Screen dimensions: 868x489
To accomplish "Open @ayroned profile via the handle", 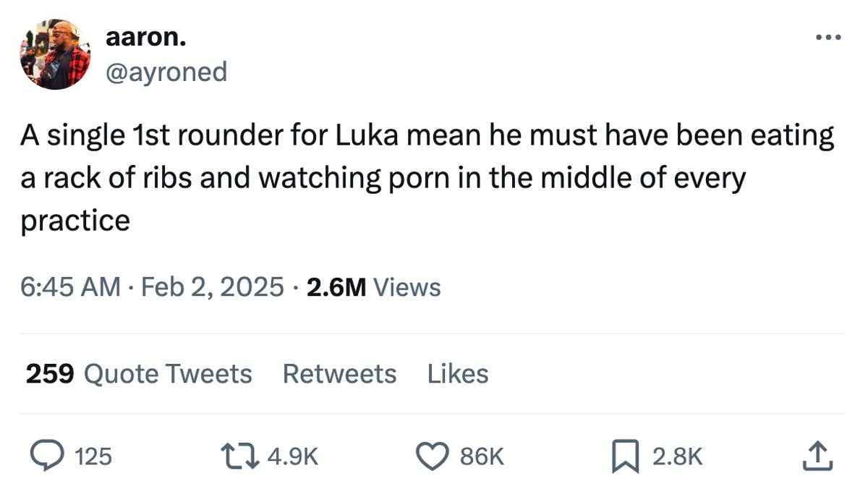I will (166, 72).
